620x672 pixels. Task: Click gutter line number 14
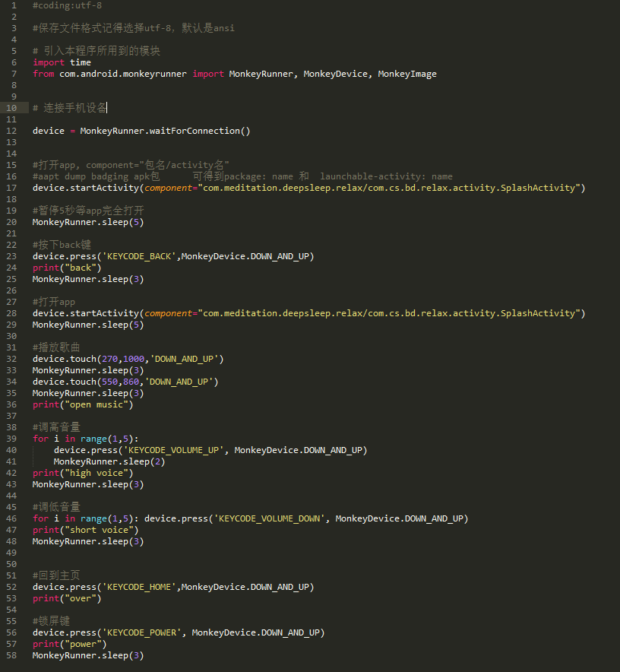11,154
